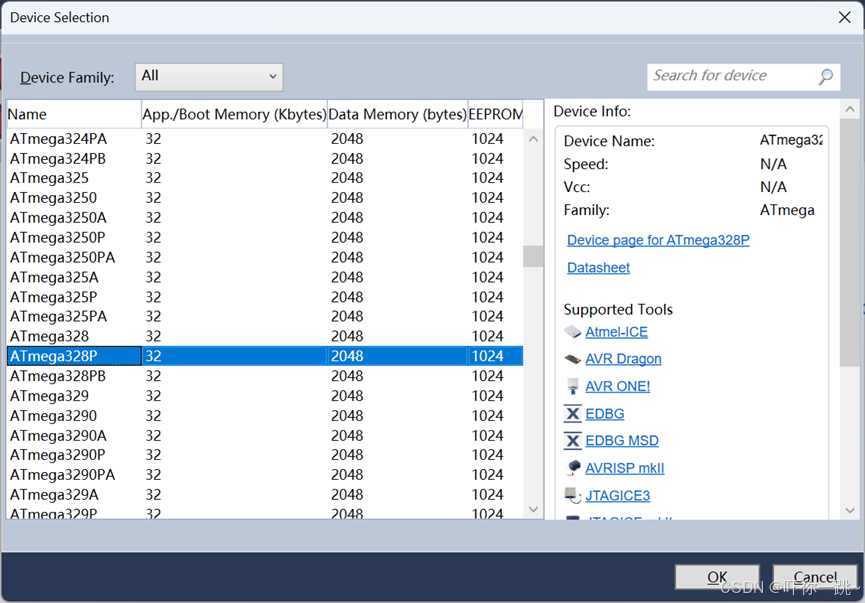The image size is (865, 603).
Task: Select the ATmega3250P row
Action: [265, 237]
